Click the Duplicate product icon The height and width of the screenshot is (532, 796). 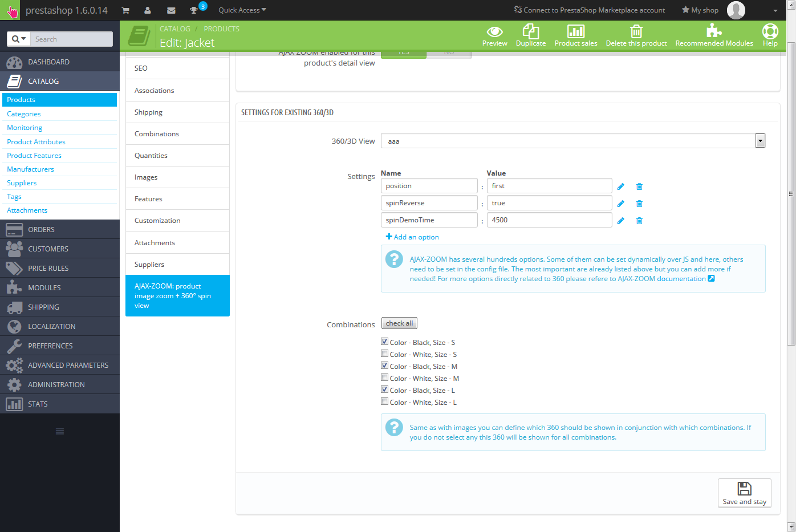pyautogui.click(x=530, y=32)
